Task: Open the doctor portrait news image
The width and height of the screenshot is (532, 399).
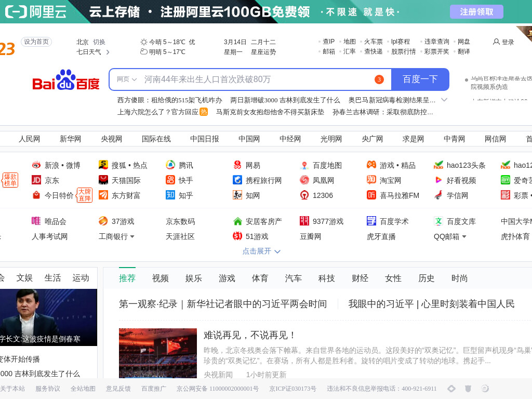Action: [x=48, y=317]
